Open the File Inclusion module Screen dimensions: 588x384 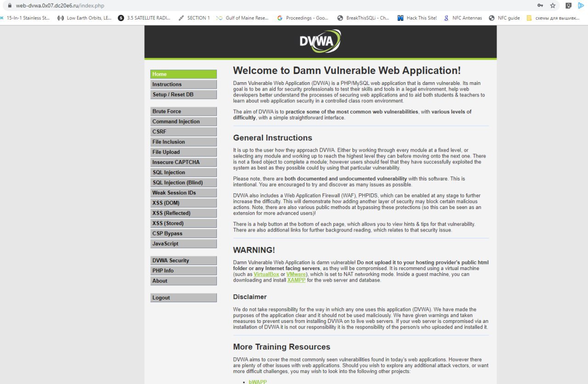183,142
